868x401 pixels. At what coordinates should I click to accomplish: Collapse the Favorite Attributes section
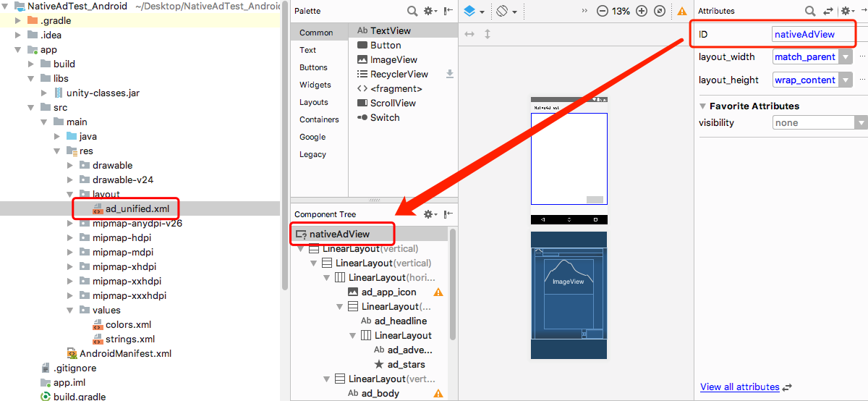[x=703, y=106]
